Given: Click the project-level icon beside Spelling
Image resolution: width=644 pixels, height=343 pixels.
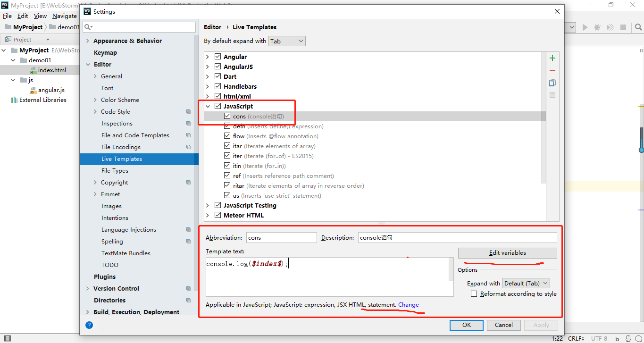Looking at the screenshot, I should [x=188, y=242].
